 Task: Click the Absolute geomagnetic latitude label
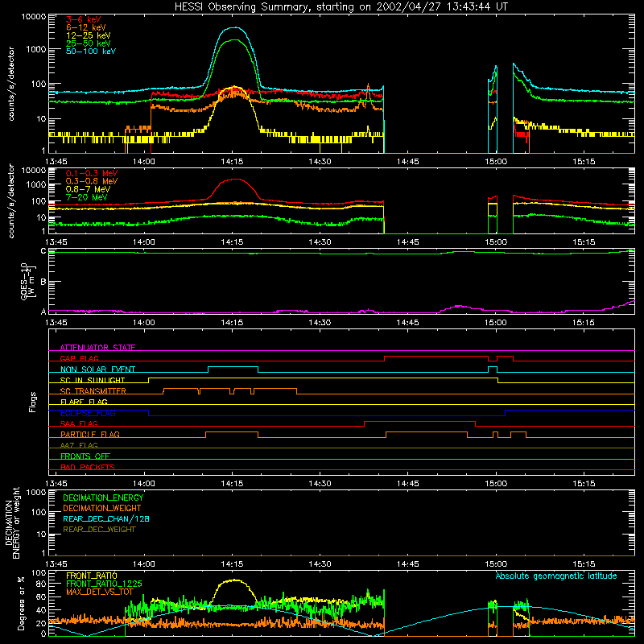click(x=556, y=576)
